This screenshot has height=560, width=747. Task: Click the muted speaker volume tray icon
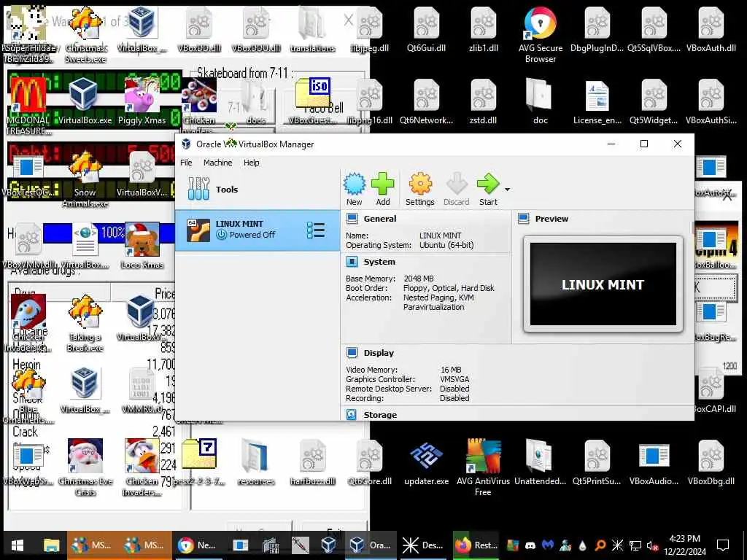coord(651,545)
